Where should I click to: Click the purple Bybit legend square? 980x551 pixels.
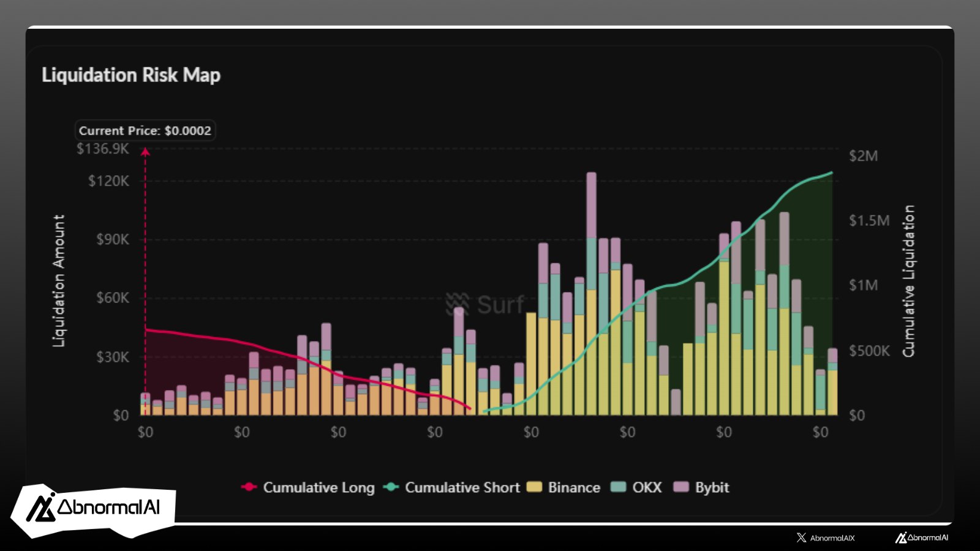(680, 487)
